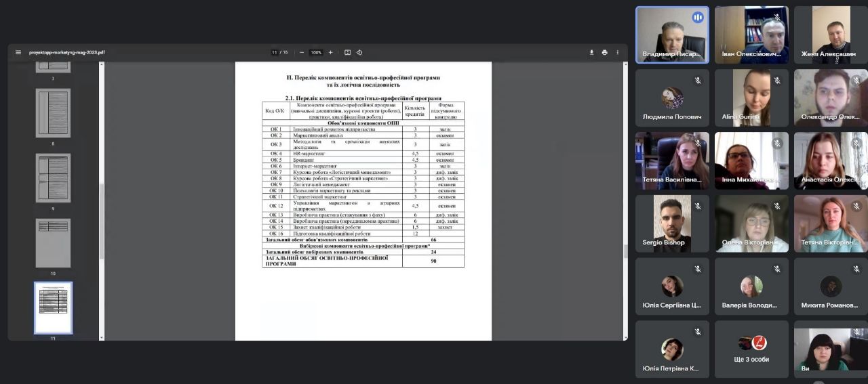868x384 pixels.
Task: Select the page 10 thumbnail
Action: (53, 243)
